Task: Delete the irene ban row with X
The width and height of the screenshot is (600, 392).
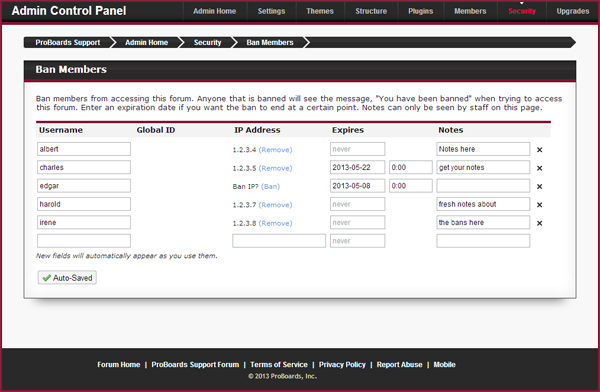Action: pyautogui.click(x=539, y=223)
